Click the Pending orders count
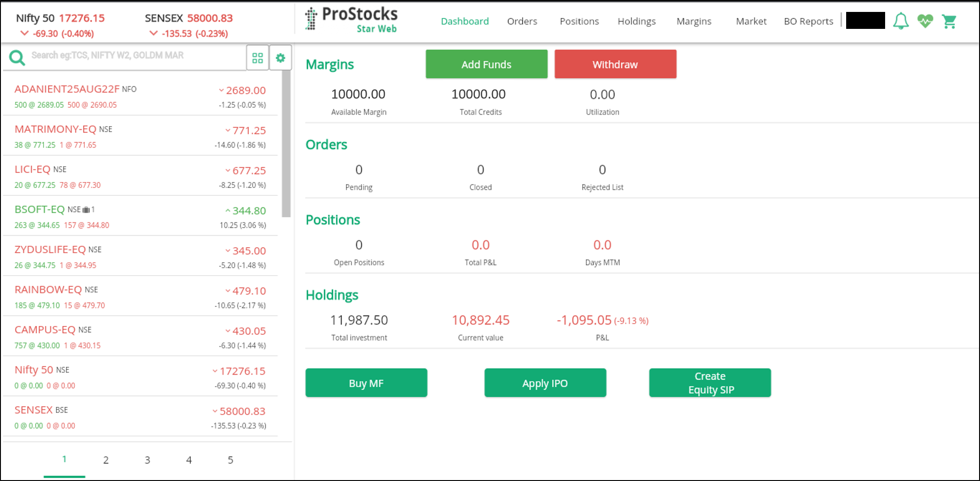The image size is (980, 481). point(359,170)
